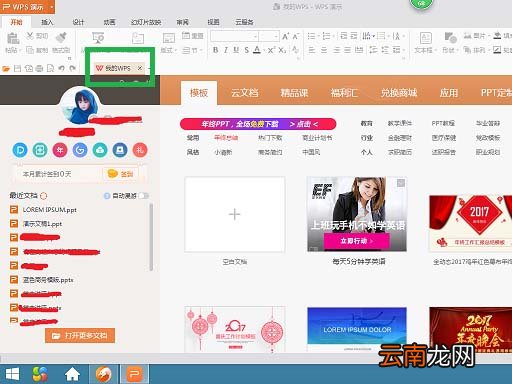The width and height of the screenshot is (512, 384).
Task: Toggle Strikethrough (S) formatting
Action: click(x=246, y=50)
